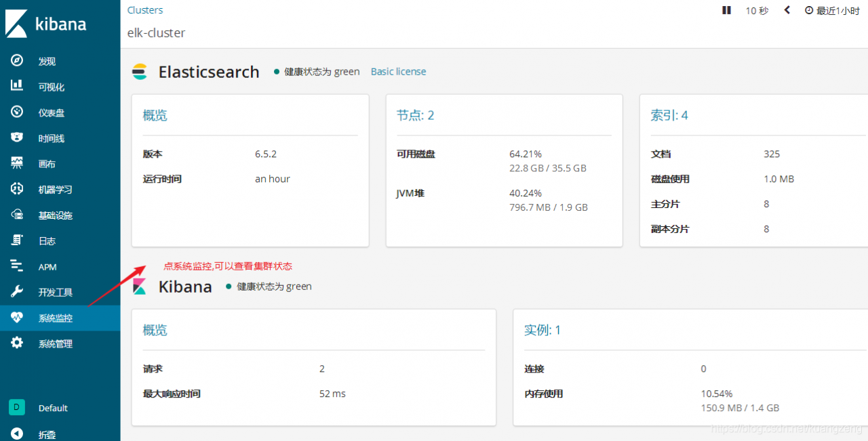Open the Logs icon (日志)
The width and height of the screenshot is (868, 441).
click(17, 240)
